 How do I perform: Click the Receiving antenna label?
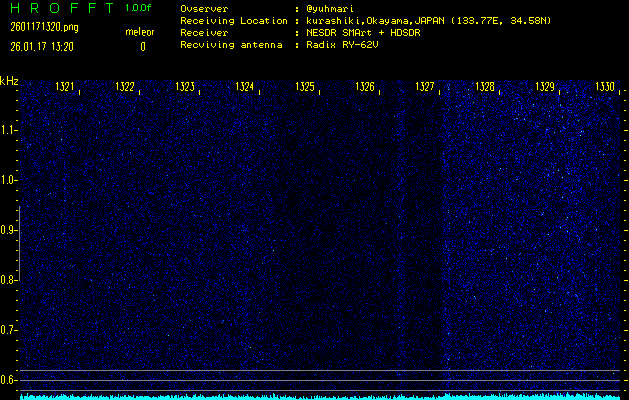pyautogui.click(x=231, y=45)
